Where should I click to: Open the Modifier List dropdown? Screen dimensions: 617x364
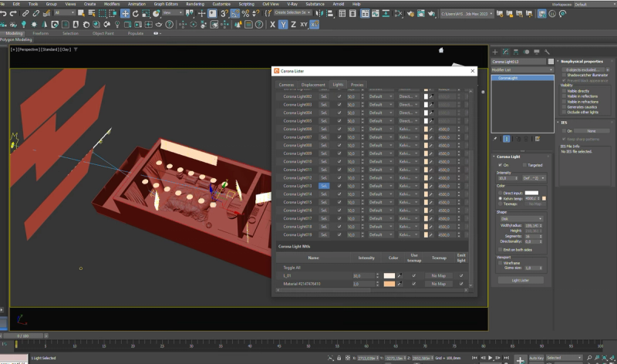522,69
